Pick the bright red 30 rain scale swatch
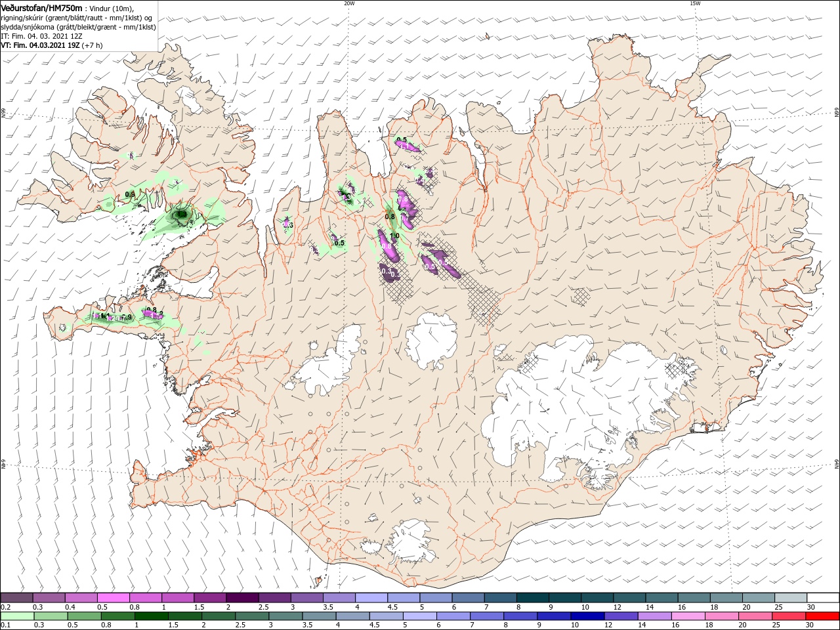This screenshot has width=840, height=630. click(822, 616)
